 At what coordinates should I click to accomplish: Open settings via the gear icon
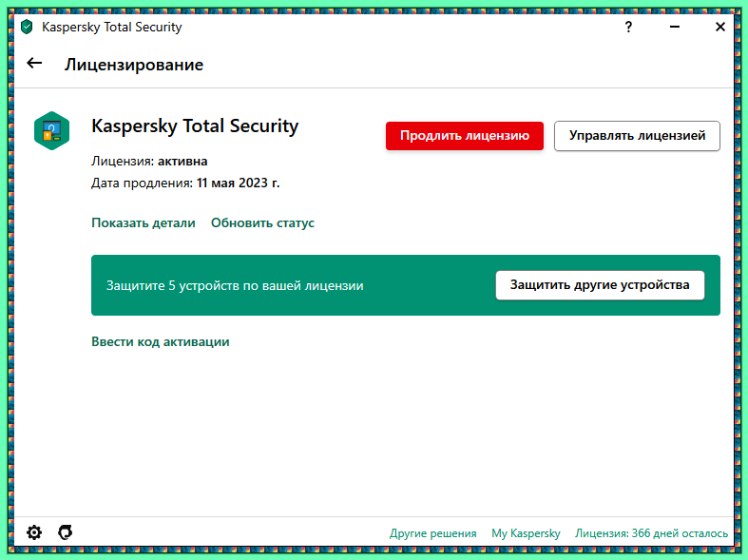click(x=34, y=532)
